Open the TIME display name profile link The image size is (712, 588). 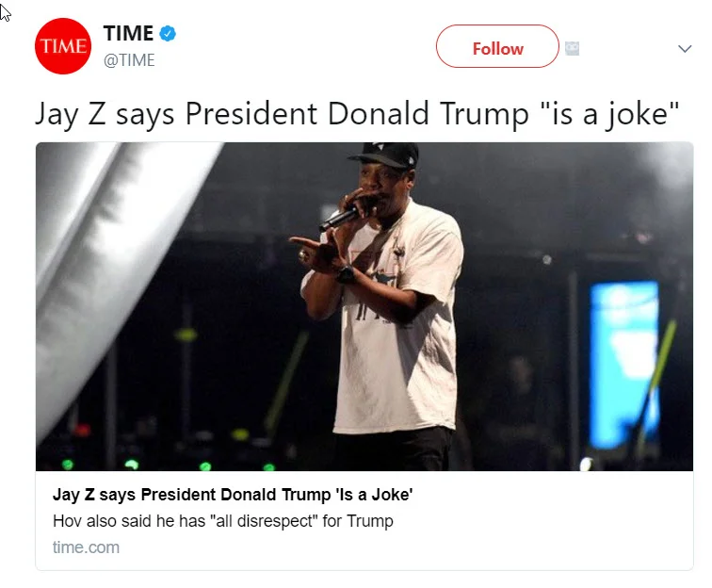(128, 34)
